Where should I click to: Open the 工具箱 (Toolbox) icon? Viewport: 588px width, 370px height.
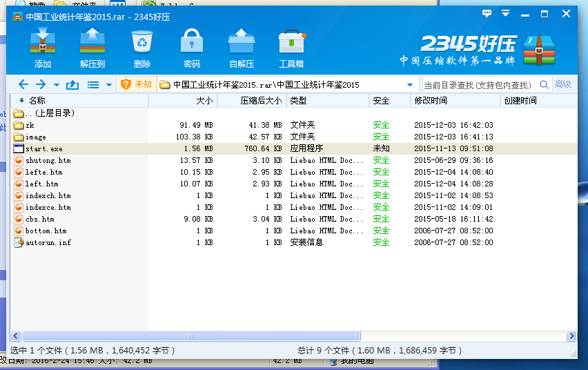tap(291, 48)
